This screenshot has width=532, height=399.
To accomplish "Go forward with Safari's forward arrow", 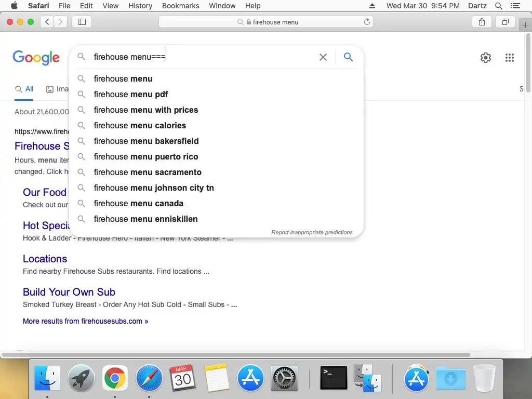I will pos(60,22).
